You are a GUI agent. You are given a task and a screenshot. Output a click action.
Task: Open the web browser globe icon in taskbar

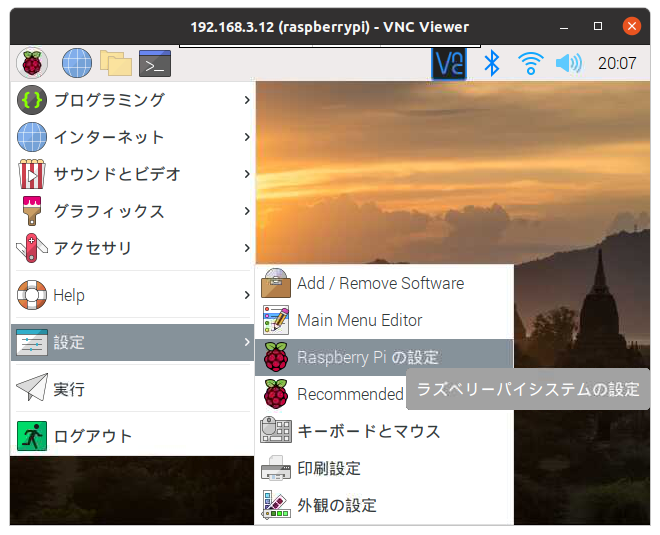tap(77, 63)
